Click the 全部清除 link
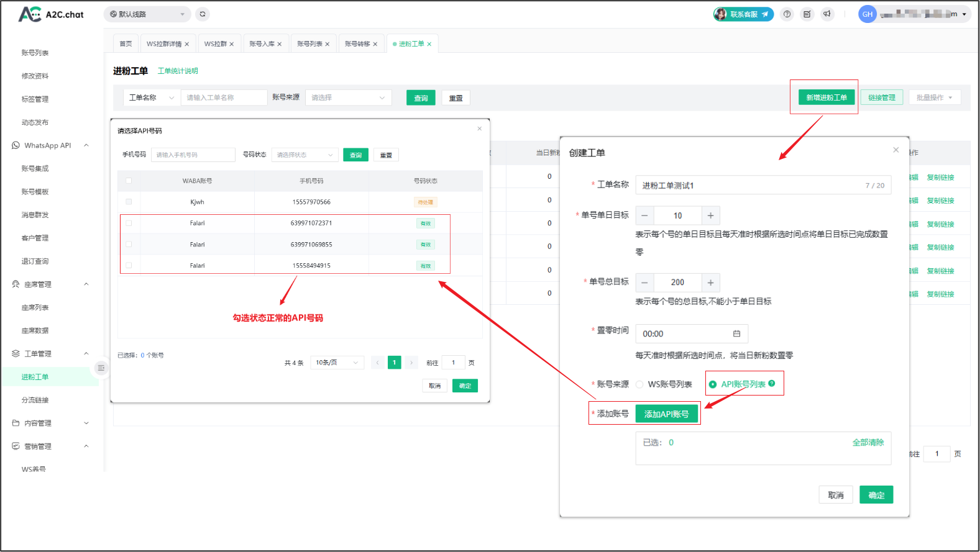Image resolution: width=980 pixels, height=552 pixels. (868, 443)
